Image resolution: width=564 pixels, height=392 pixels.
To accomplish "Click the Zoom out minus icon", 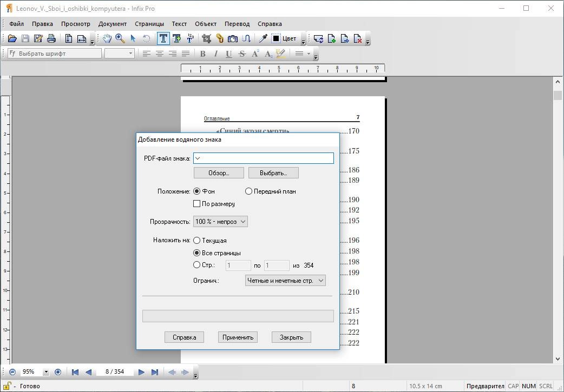I will coord(12,372).
